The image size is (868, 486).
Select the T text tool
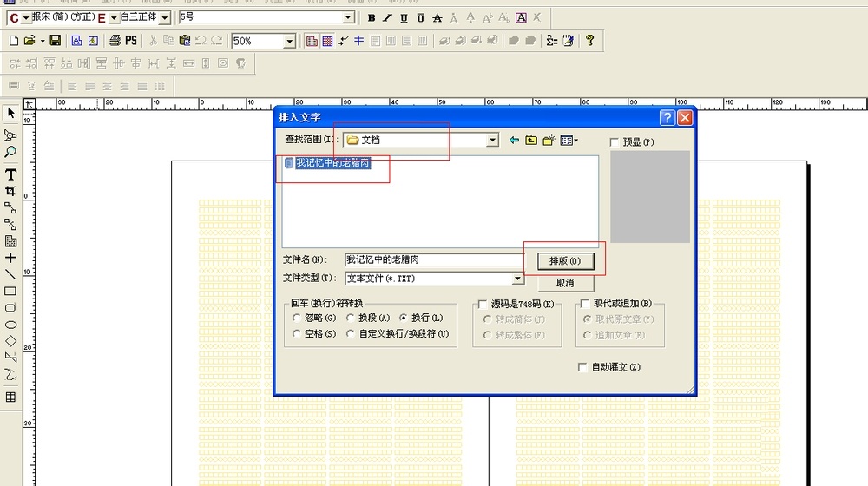click(x=10, y=174)
